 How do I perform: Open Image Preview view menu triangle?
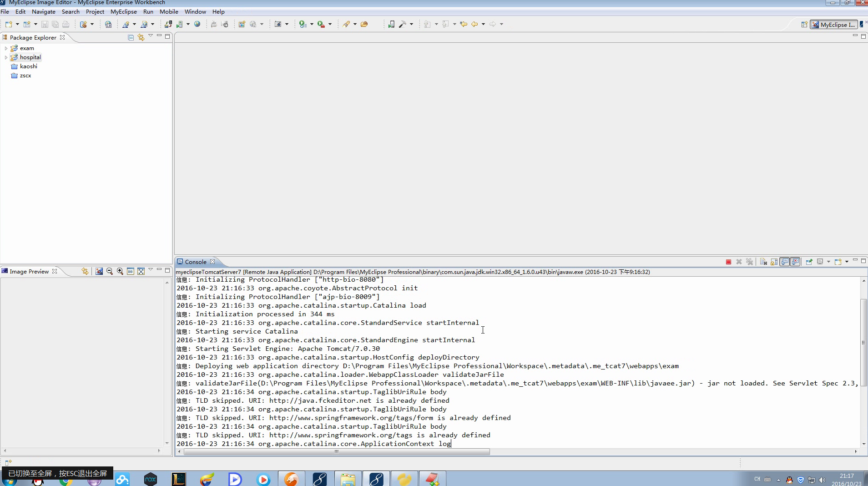pos(151,270)
